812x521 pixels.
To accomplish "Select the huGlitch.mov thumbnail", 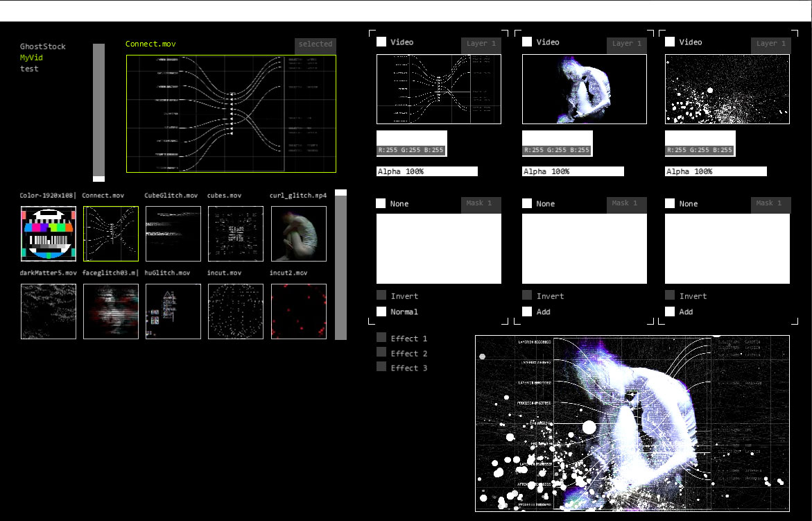I will click(x=173, y=311).
